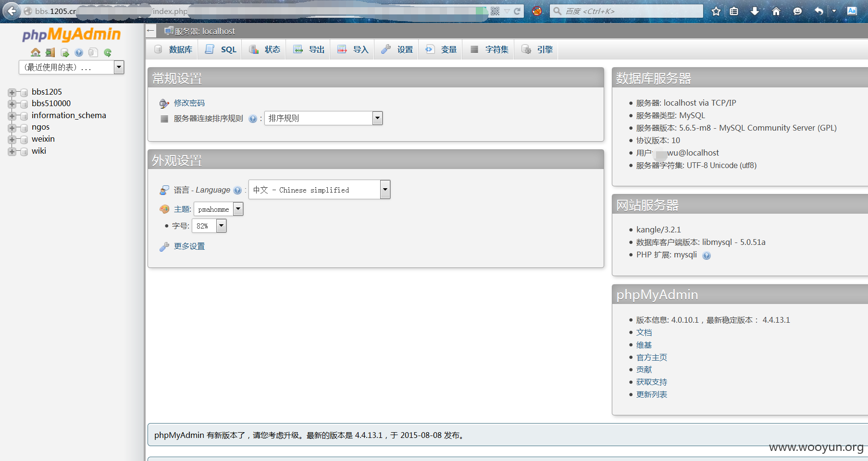Image resolution: width=868 pixels, height=461 pixels.
Task: Switch to the 设置 tab
Action: [397, 49]
